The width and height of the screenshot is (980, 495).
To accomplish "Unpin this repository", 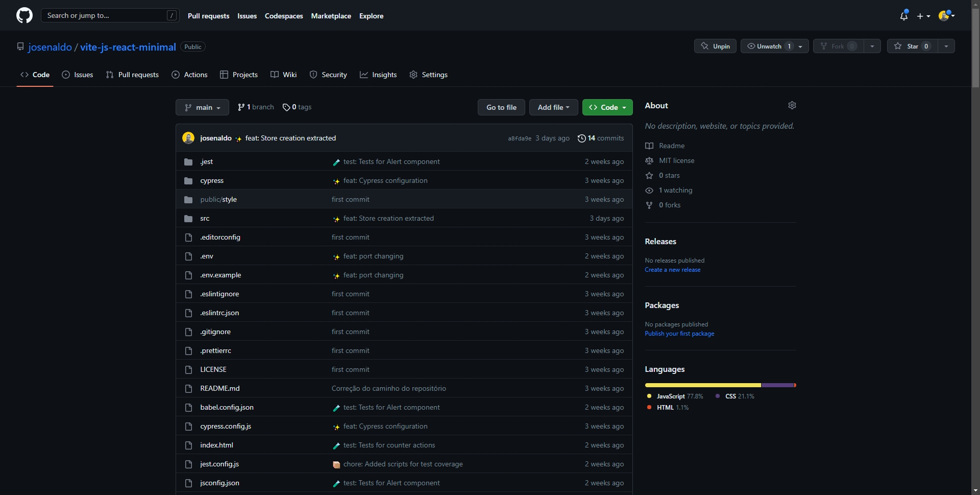I will [715, 46].
